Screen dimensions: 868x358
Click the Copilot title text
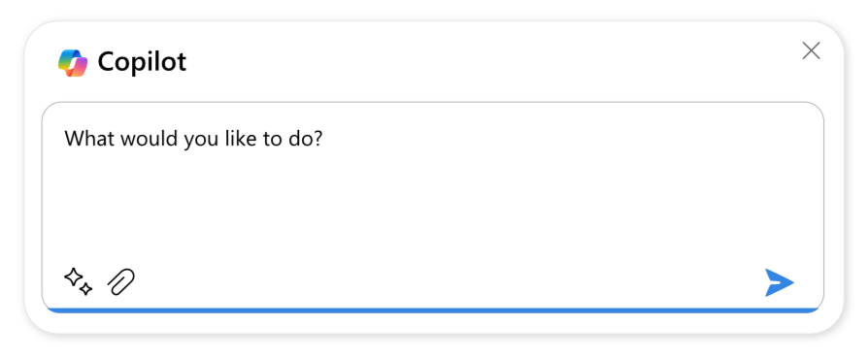[x=143, y=62]
